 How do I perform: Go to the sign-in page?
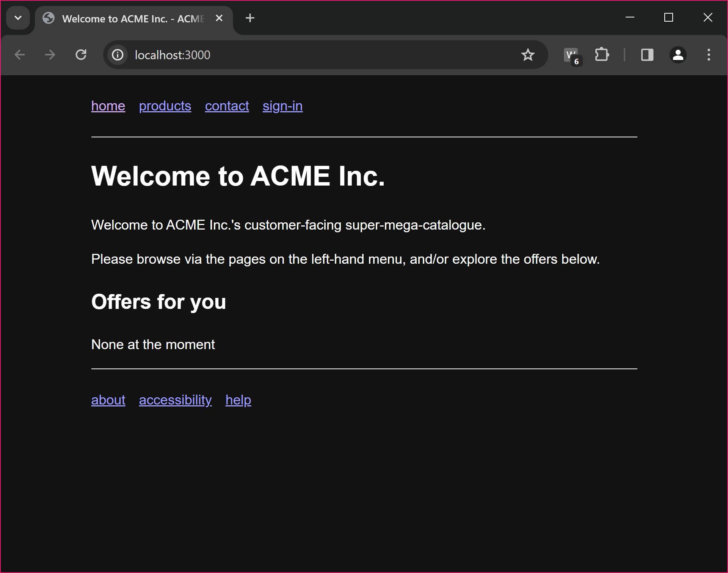[282, 106]
